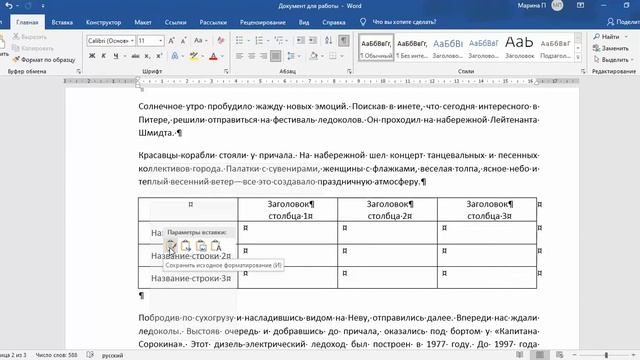The height and width of the screenshot is (360, 640).
Task: Expand Paragraph dialog launcher
Action: (x=349, y=71)
